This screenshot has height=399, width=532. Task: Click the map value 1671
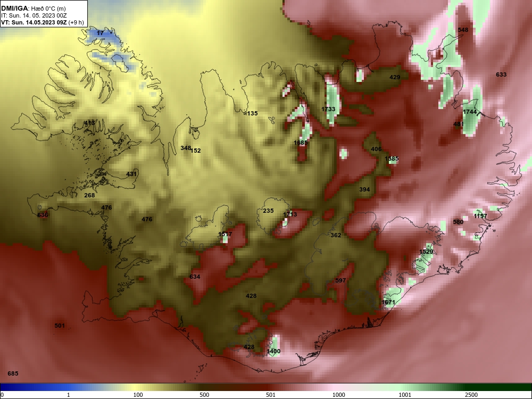(388, 302)
